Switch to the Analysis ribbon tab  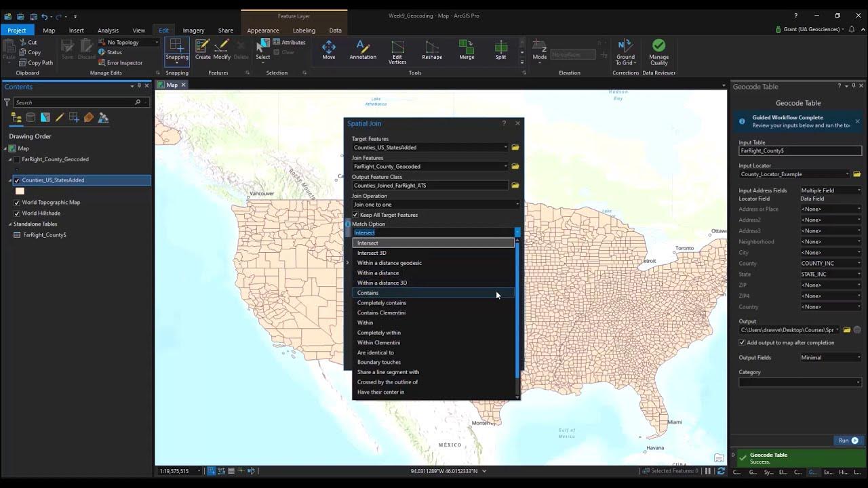[108, 30]
